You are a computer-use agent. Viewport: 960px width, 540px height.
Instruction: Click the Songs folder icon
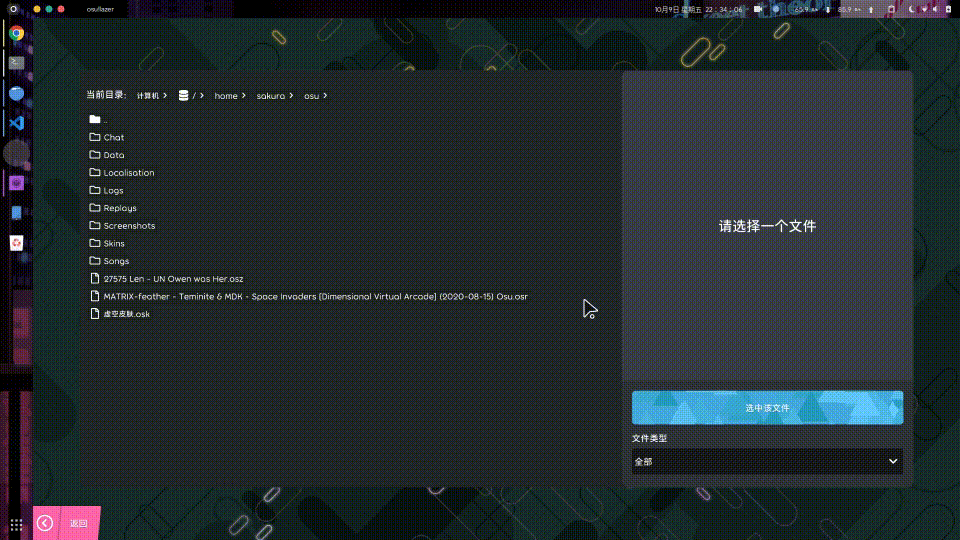pos(95,261)
